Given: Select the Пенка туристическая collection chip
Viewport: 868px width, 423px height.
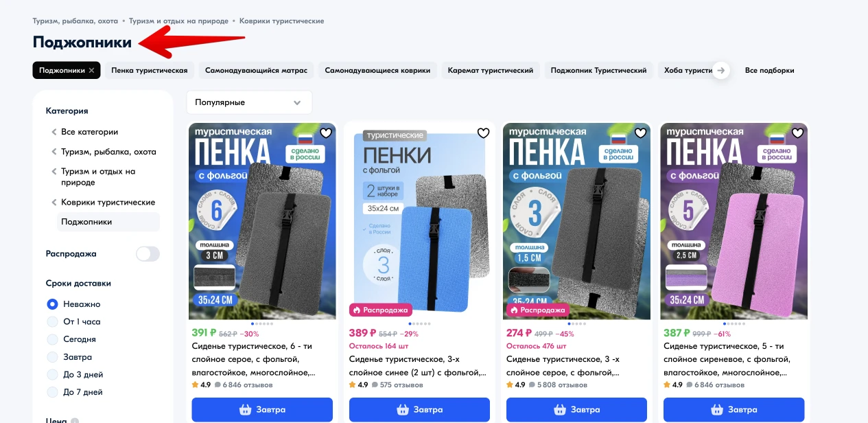Looking at the screenshot, I should 150,70.
